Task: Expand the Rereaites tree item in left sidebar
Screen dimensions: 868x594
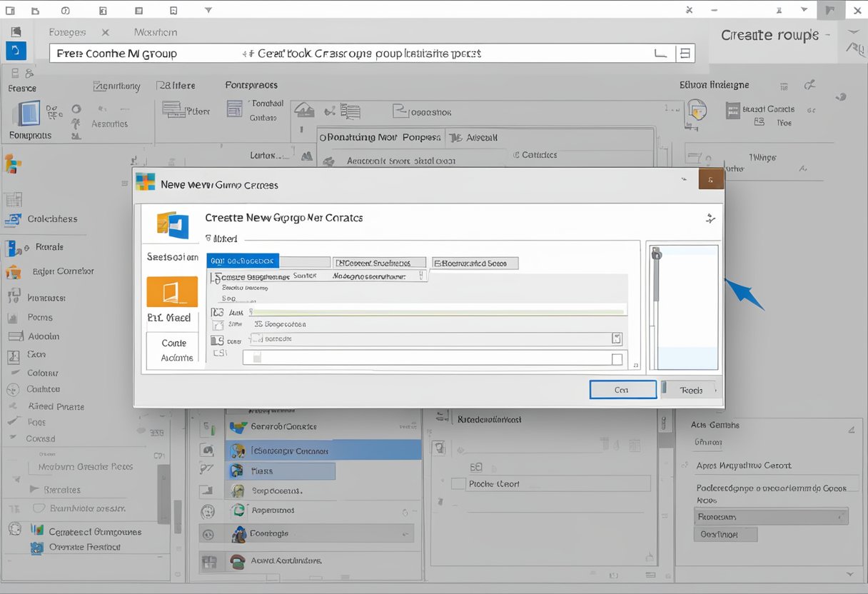Action: [x=34, y=490]
